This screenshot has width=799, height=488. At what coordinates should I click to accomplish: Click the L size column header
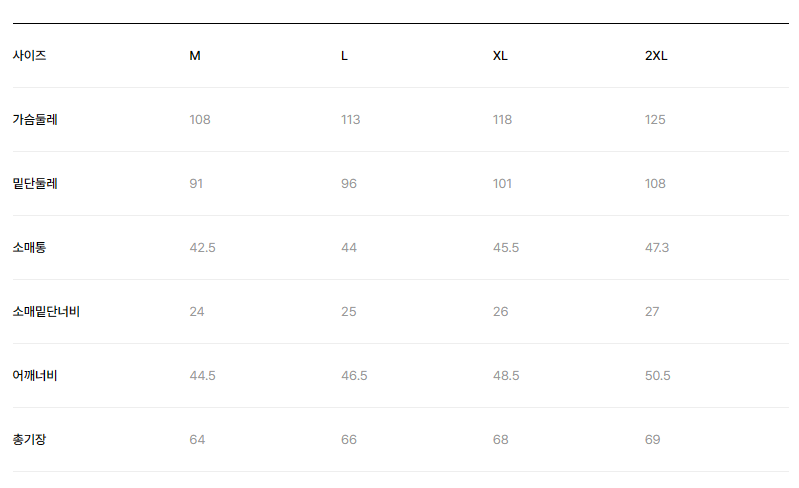[345, 56]
